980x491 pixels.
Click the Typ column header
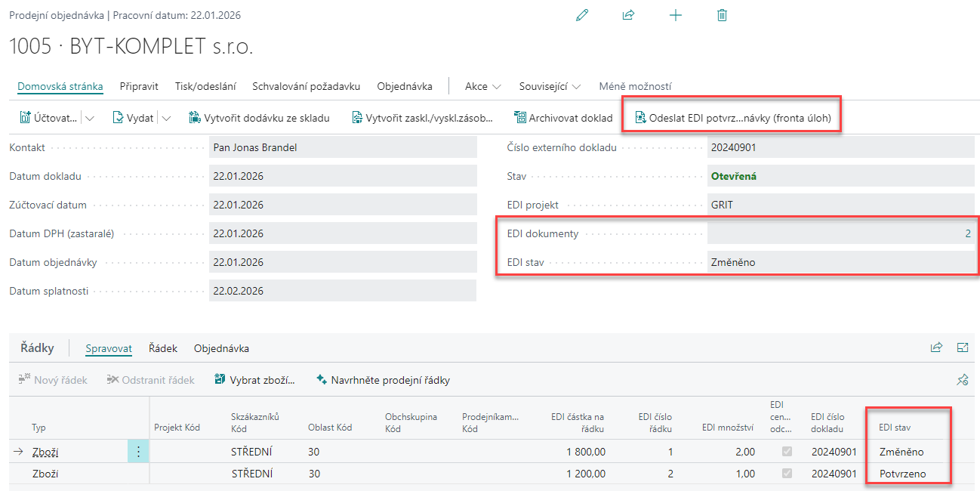(39, 428)
